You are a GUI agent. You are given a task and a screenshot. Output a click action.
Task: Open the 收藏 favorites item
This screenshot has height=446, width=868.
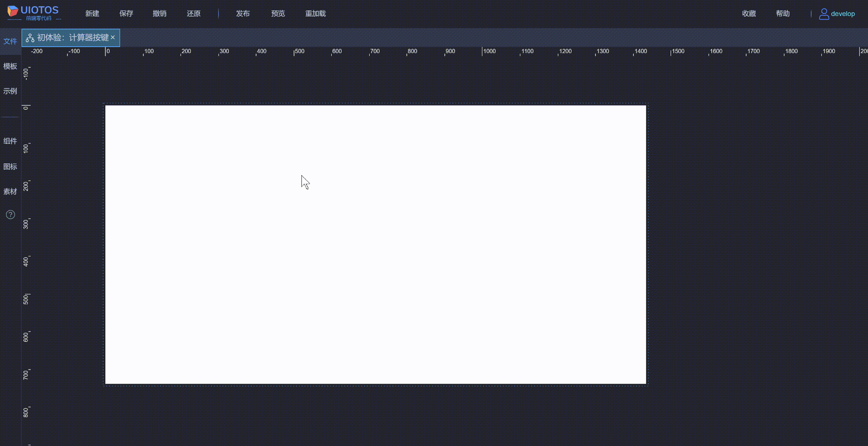748,13
